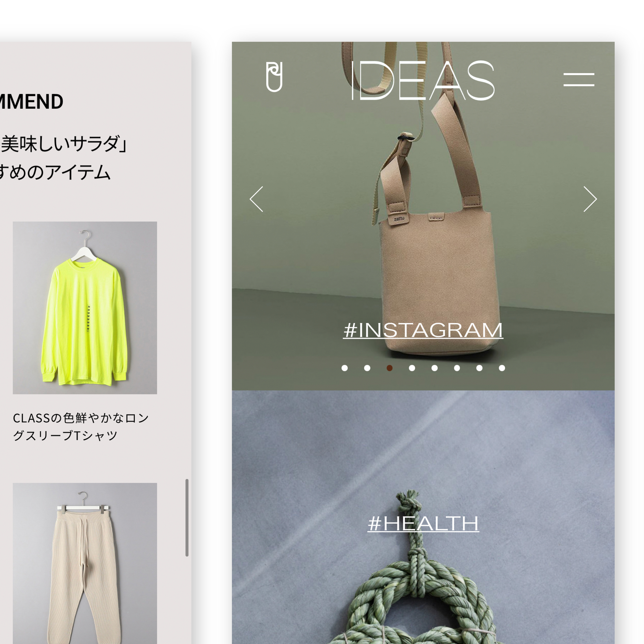Open the beige knit pants product image
Image resolution: width=644 pixels, height=644 pixels.
point(85,563)
